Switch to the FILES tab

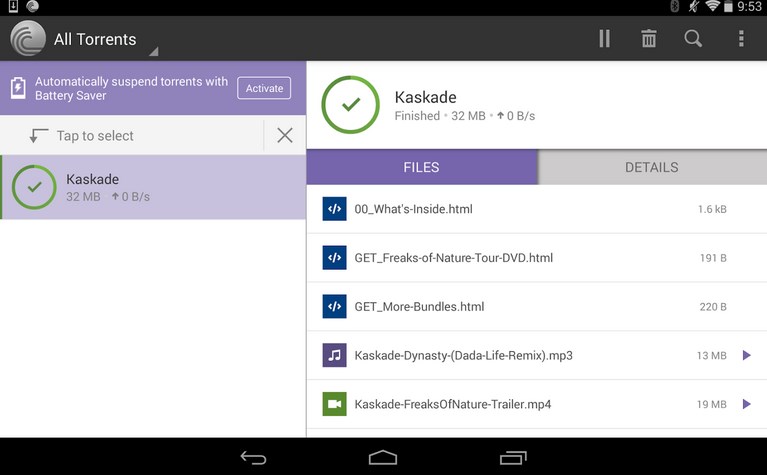422,167
